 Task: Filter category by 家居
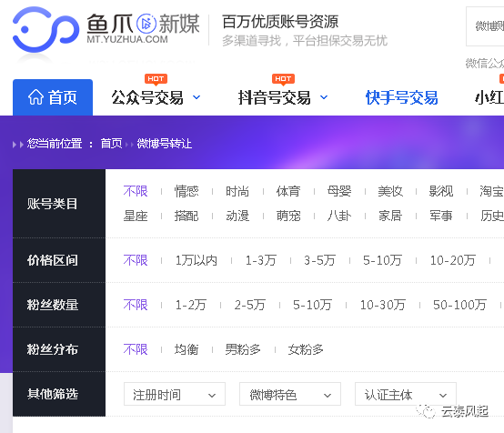390,216
